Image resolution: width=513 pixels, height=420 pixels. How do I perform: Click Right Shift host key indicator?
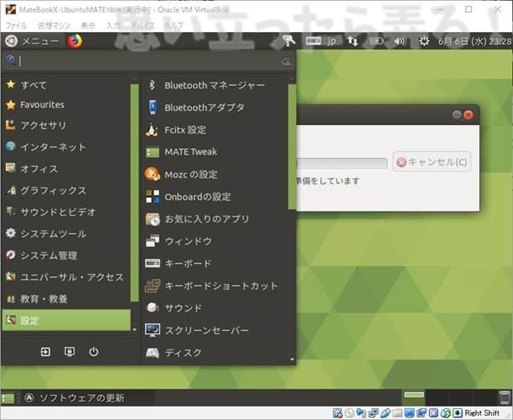[482, 413]
